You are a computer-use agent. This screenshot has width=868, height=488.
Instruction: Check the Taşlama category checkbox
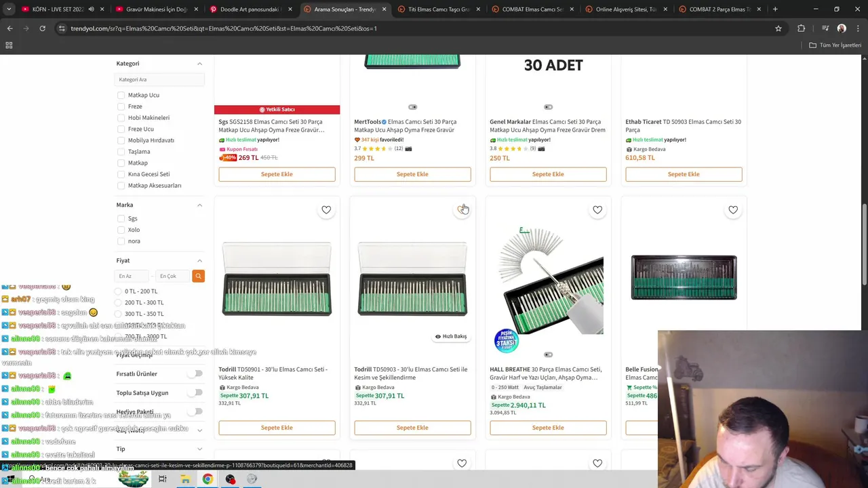(x=121, y=152)
